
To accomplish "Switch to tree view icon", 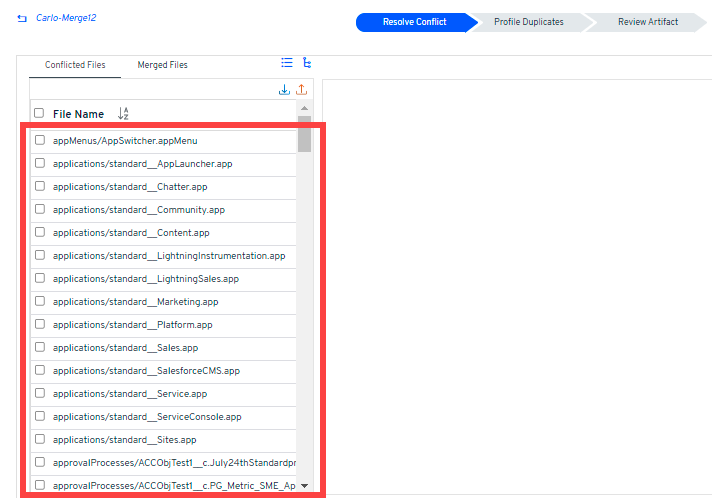I will (x=307, y=63).
